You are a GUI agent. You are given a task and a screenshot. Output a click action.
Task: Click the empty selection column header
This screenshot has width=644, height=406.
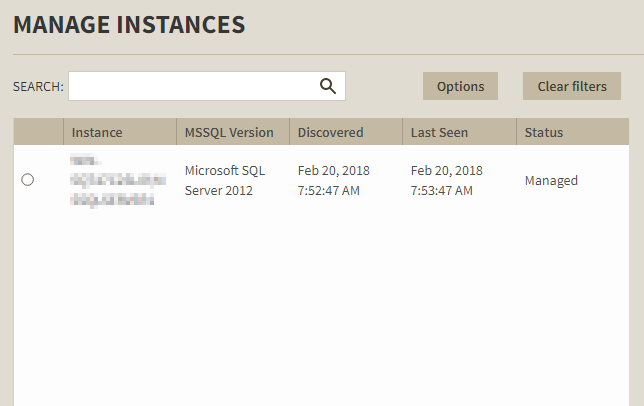(38, 132)
